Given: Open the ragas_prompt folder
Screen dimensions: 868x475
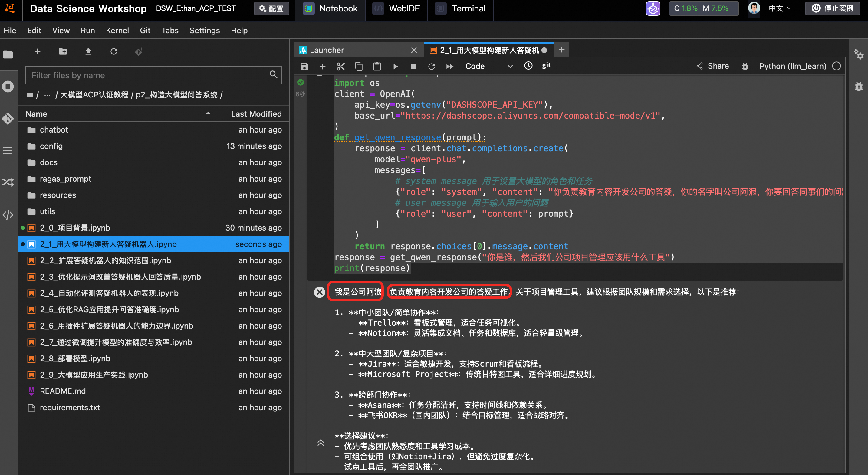Looking at the screenshot, I should point(154,179).
